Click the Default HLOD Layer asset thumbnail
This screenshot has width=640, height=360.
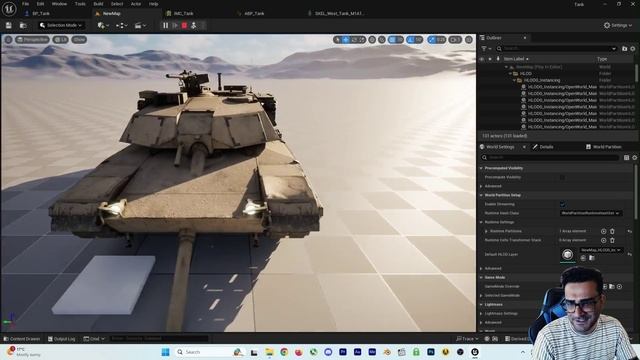pos(567,255)
